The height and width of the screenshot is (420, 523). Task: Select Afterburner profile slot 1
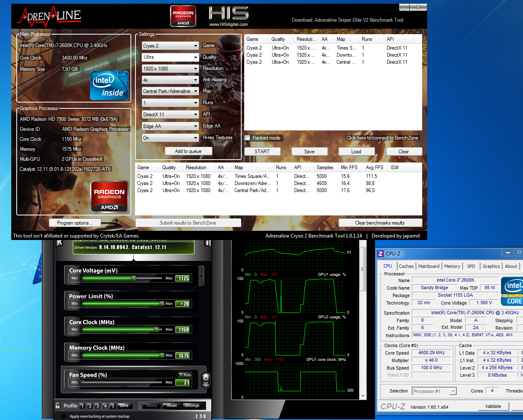pyautogui.click(x=82, y=405)
